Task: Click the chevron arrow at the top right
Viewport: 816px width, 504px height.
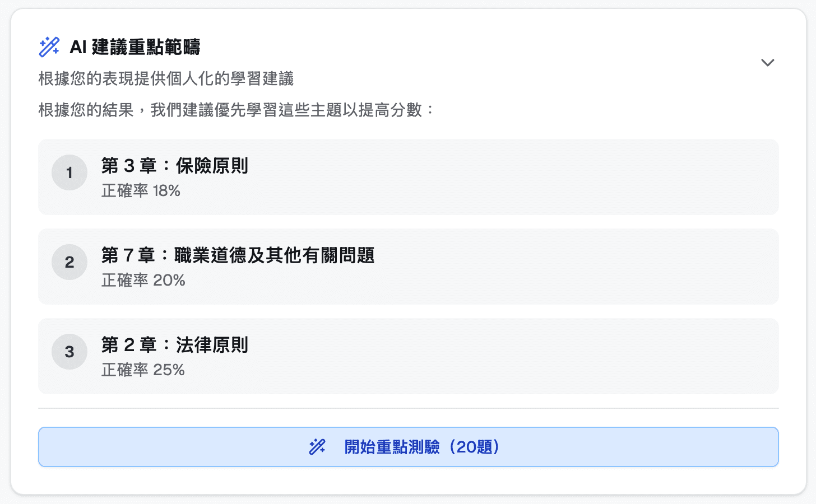Action: point(768,63)
